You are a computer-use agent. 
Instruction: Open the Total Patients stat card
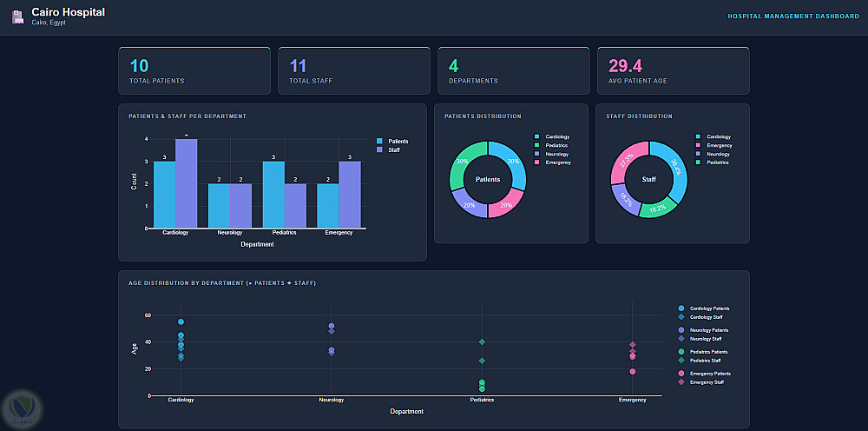point(194,70)
